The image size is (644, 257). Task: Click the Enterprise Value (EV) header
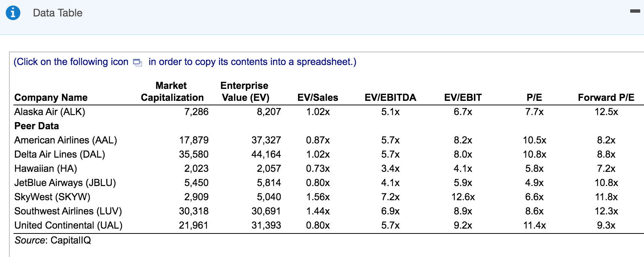pos(245,92)
